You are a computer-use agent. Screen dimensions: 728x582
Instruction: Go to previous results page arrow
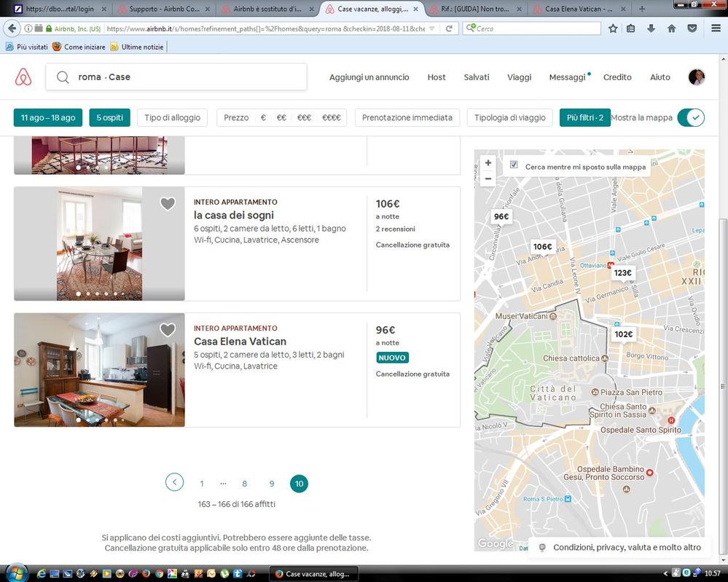click(174, 482)
